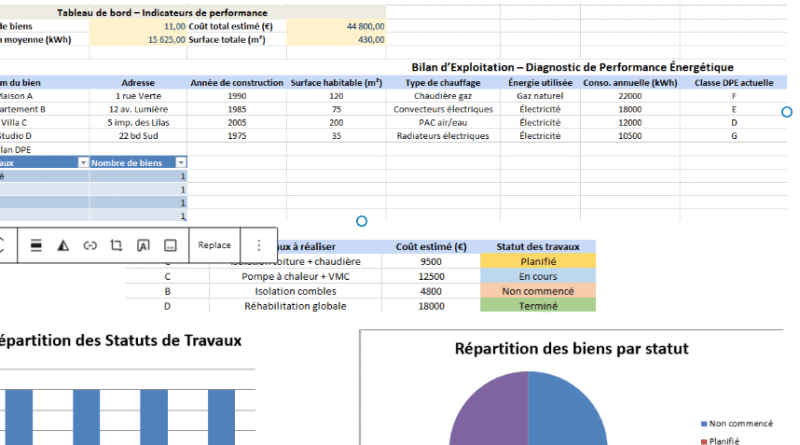Image resolution: width=800 pixels, height=445 pixels.
Task: Click the construction year 1975 cell
Action: [237, 136]
